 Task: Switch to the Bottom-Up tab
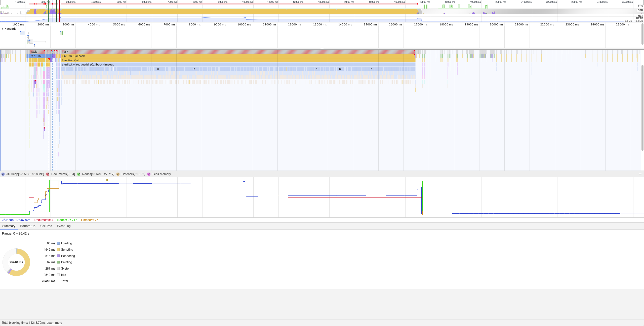(28, 226)
